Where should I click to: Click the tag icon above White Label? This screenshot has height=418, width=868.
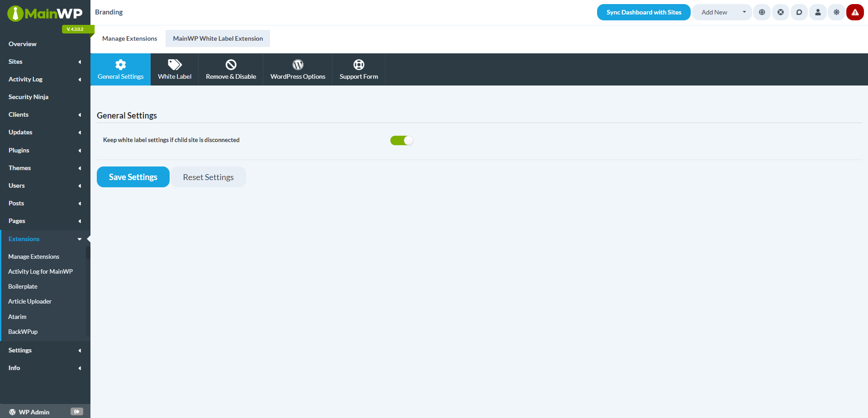pyautogui.click(x=175, y=65)
